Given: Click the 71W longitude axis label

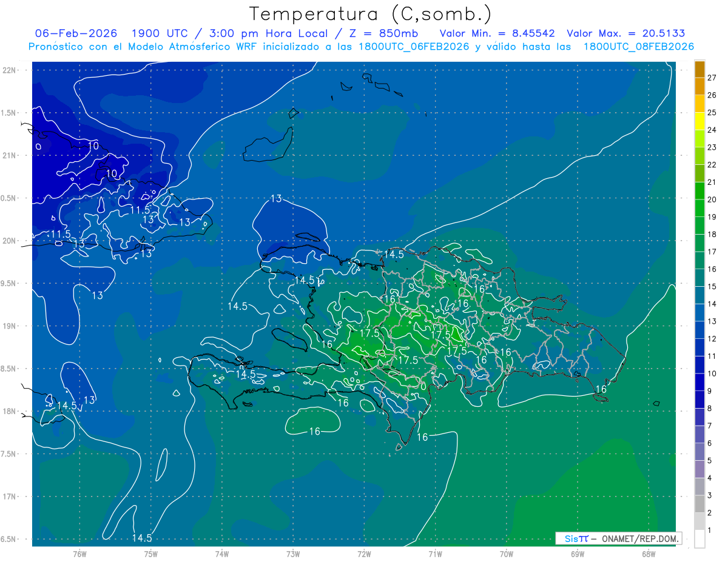Looking at the screenshot, I should click(435, 554).
